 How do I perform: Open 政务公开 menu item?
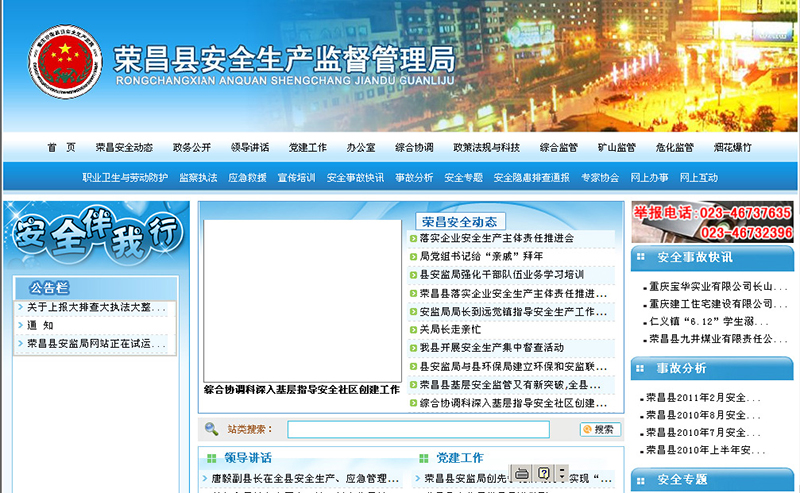(192, 147)
